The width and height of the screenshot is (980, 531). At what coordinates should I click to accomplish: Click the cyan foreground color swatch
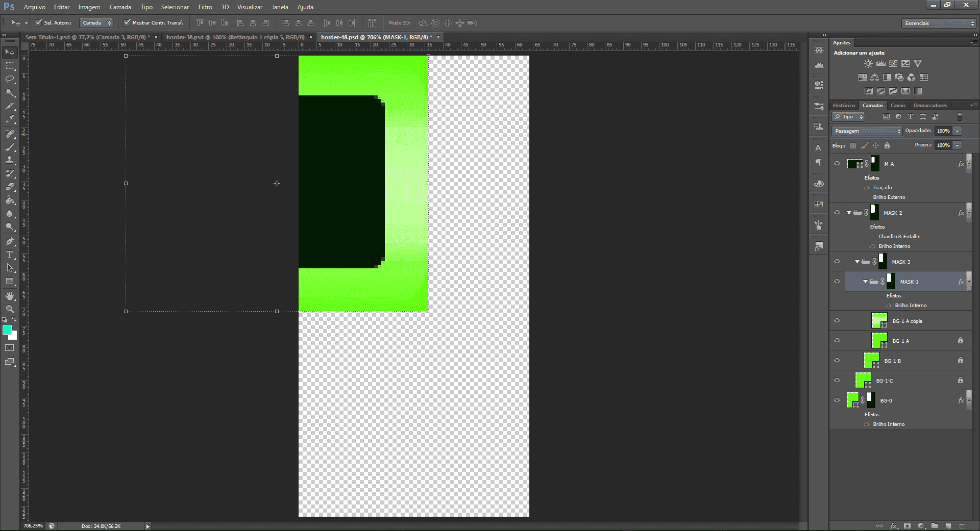(7, 330)
